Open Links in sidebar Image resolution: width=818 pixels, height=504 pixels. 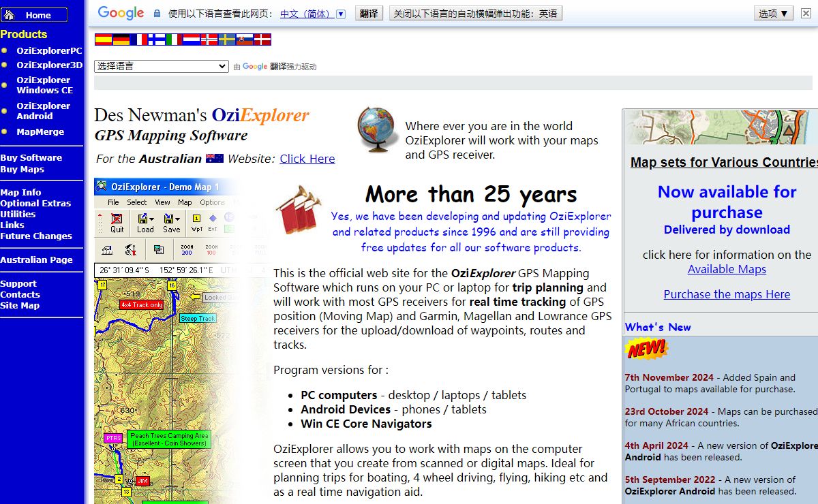coord(12,225)
